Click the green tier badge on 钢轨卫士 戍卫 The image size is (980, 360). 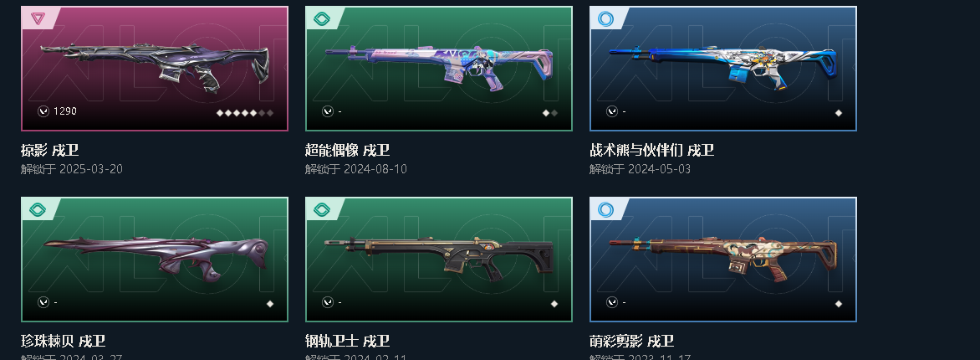coord(321,210)
